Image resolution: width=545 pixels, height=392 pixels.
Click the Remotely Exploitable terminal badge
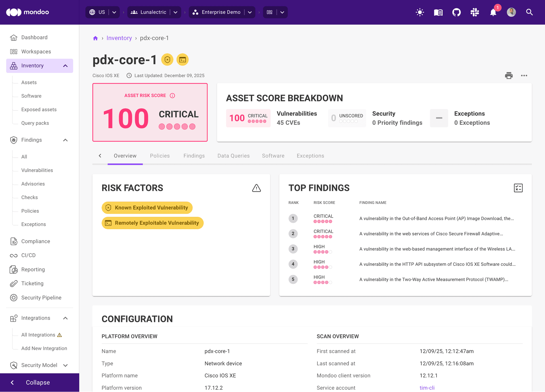point(152,223)
